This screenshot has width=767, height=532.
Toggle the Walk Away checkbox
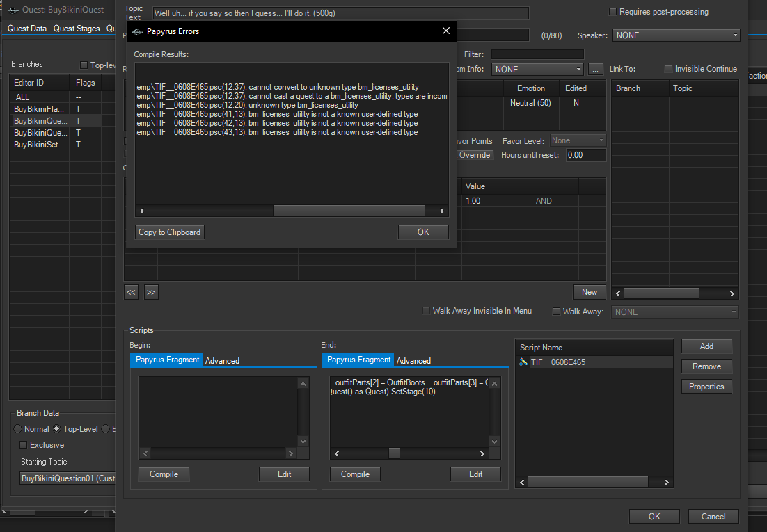pos(556,312)
